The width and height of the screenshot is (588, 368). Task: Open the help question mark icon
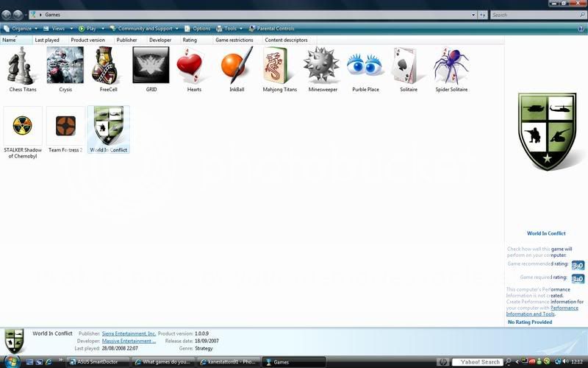pyautogui.click(x=581, y=29)
